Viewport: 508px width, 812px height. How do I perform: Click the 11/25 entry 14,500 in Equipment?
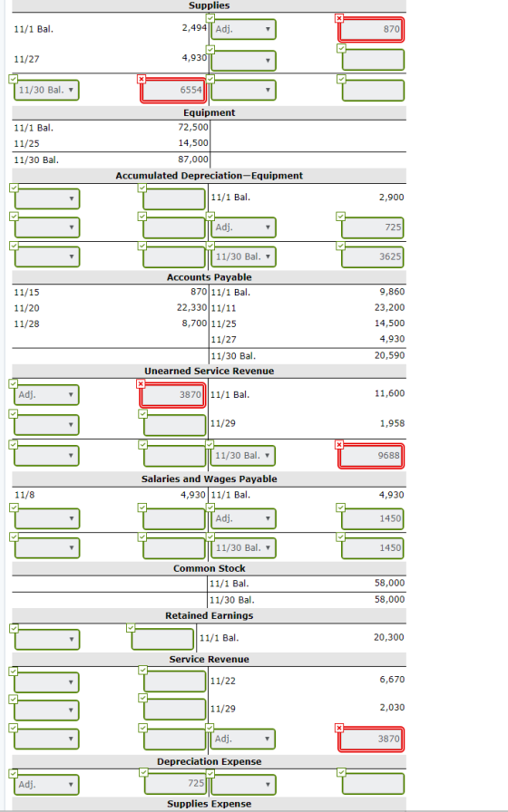point(193,143)
